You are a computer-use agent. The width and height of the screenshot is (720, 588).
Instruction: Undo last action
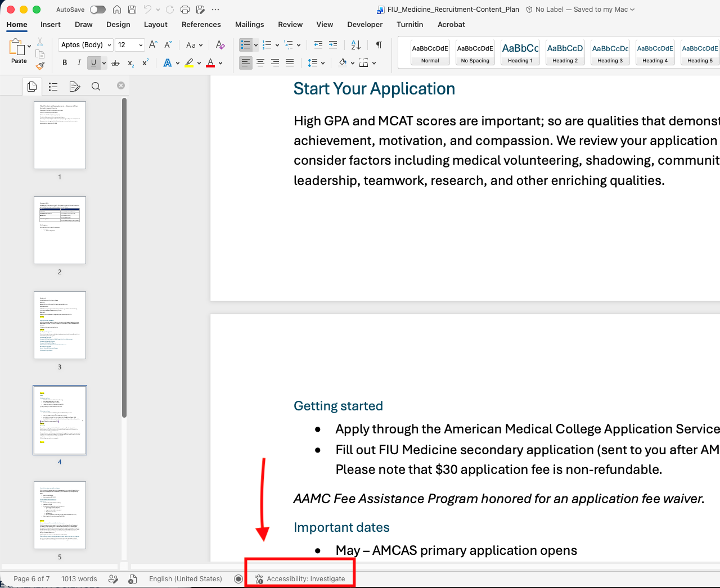pyautogui.click(x=147, y=10)
